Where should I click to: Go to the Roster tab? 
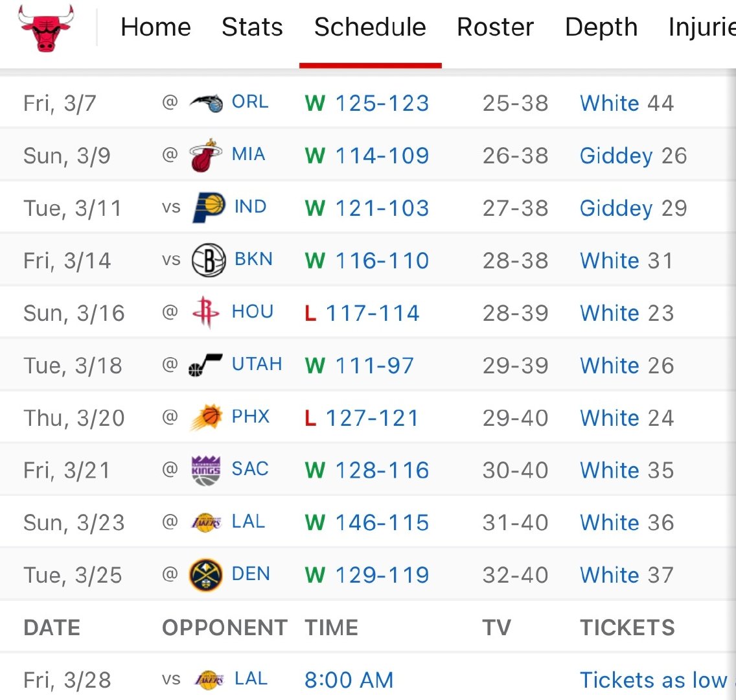(x=495, y=27)
